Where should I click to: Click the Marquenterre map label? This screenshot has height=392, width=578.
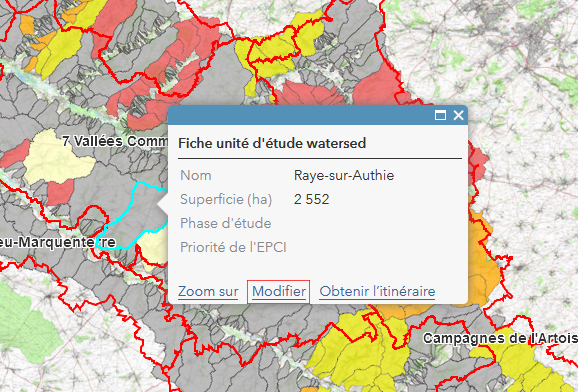point(57,242)
